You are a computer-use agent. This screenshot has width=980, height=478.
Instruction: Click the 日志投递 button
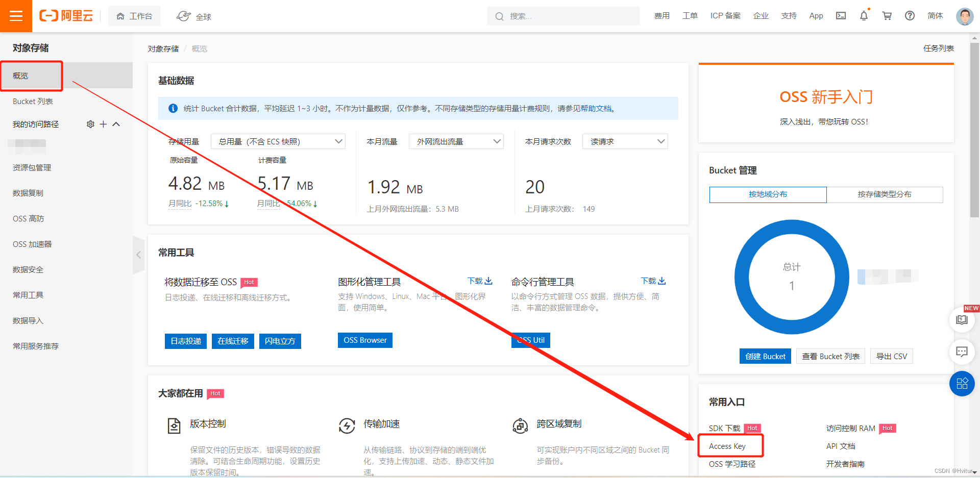186,341
